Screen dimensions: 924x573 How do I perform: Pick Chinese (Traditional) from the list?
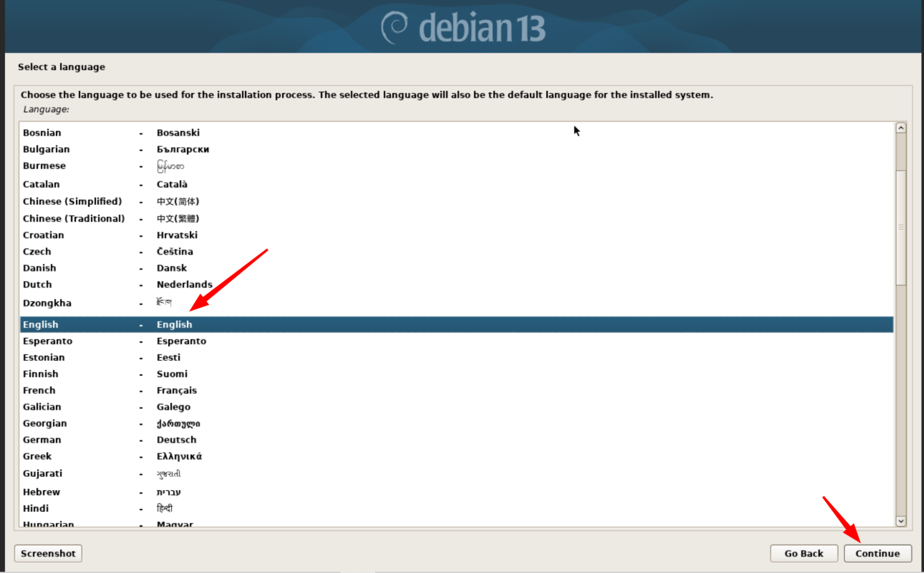point(456,219)
